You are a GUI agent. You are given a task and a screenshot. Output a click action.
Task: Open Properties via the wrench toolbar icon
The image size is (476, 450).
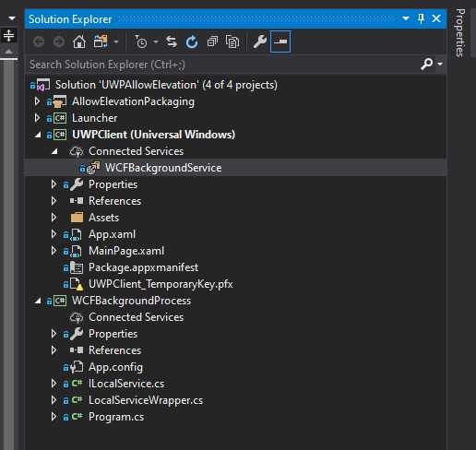260,41
